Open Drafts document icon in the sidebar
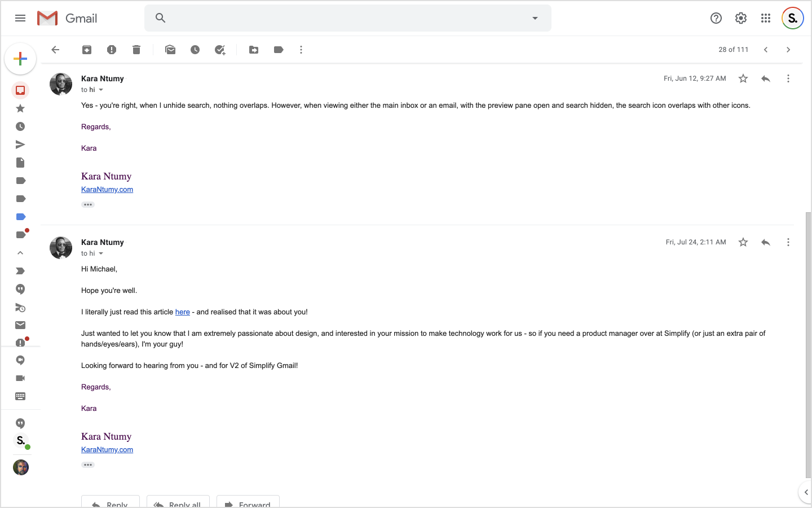 point(20,163)
